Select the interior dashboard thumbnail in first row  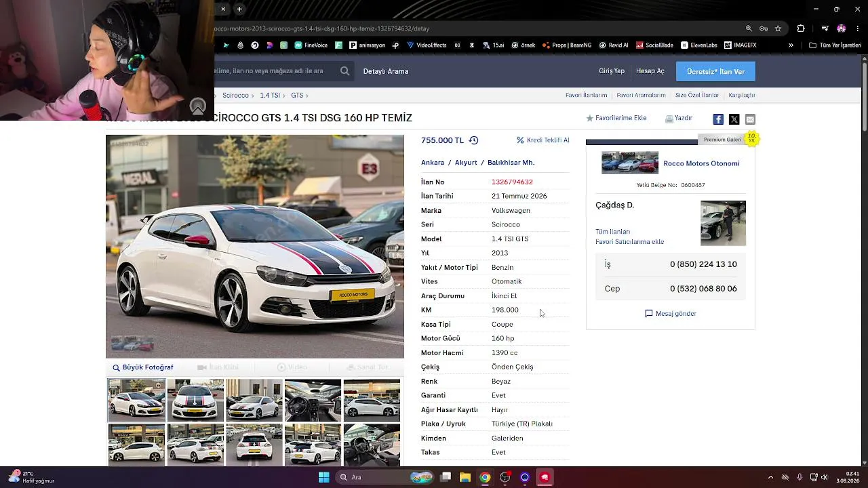pyautogui.click(x=313, y=401)
